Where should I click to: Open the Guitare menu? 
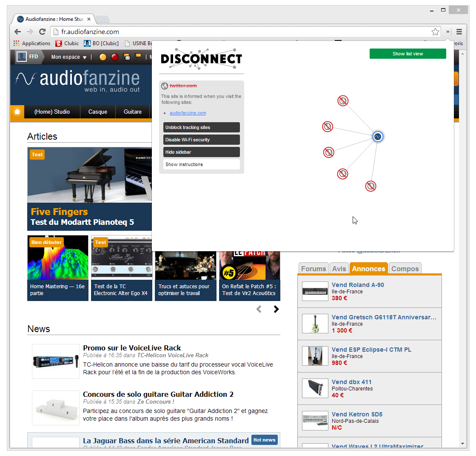click(x=133, y=112)
